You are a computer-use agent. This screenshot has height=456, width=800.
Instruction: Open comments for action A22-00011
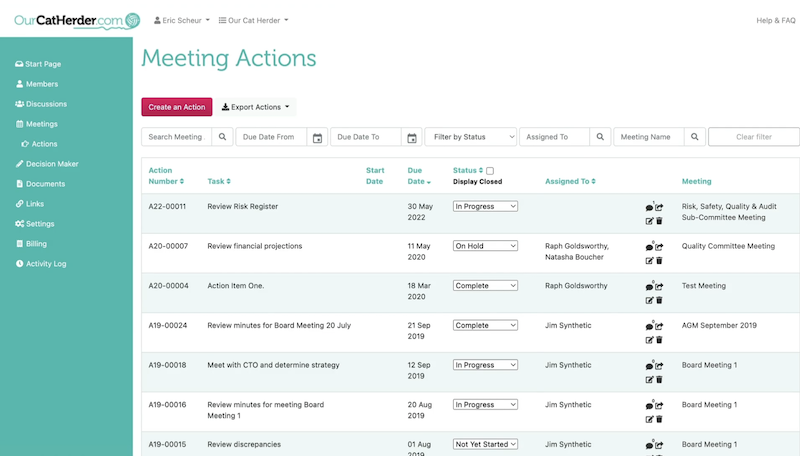(649, 208)
